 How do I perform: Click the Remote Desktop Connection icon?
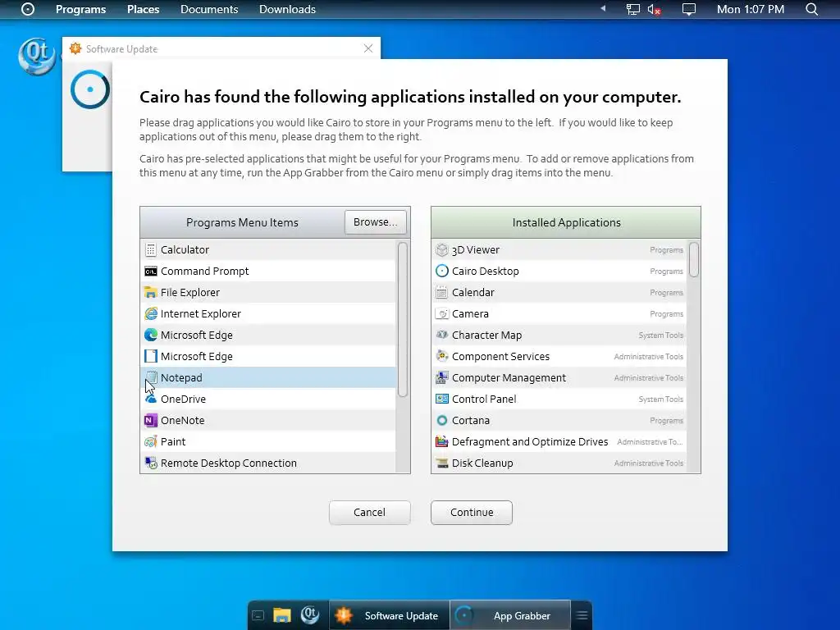click(151, 463)
